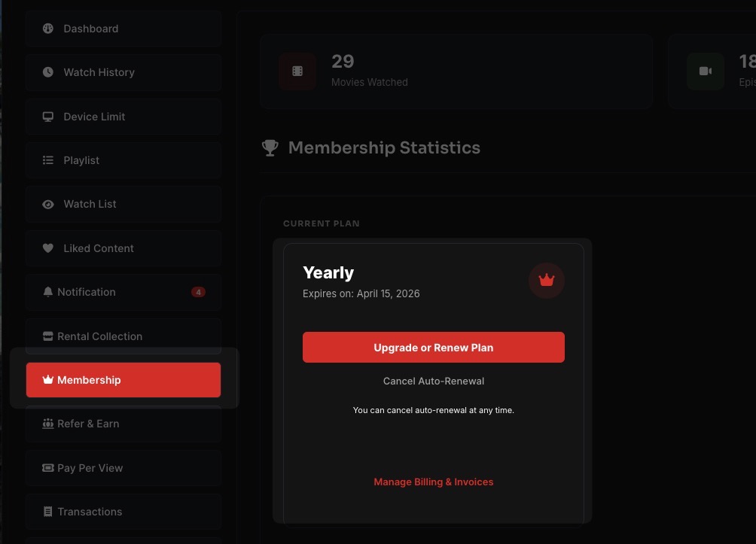Open Manage Billing & Invoices link
Viewport: 756px width, 544px height.
(x=434, y=482)
